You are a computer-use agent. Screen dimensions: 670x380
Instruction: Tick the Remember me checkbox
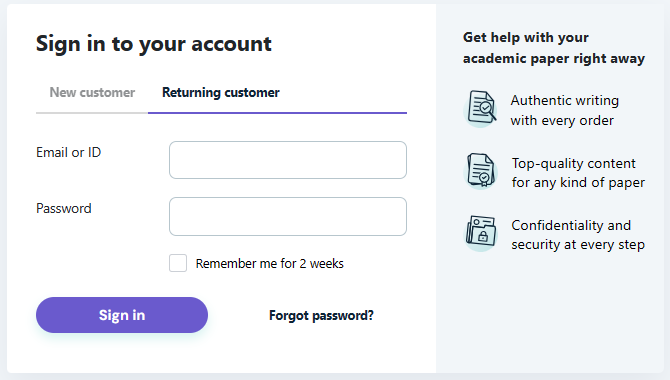pos(178,263)
